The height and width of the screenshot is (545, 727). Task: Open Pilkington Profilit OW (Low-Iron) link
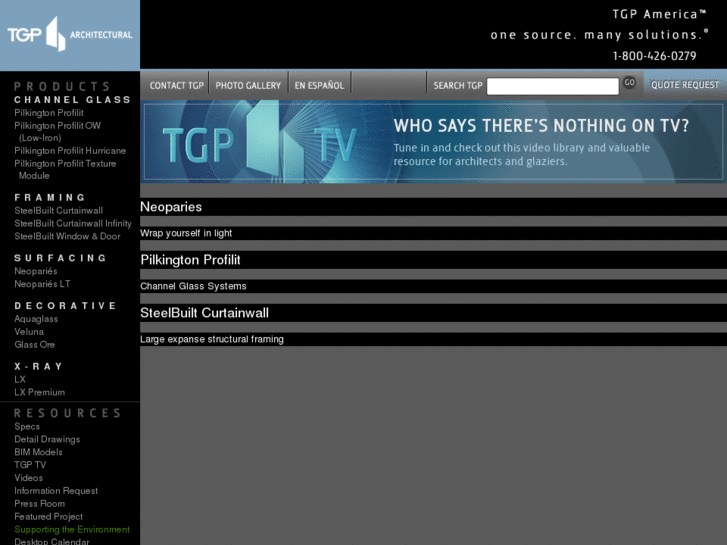[x=57, y=132]
